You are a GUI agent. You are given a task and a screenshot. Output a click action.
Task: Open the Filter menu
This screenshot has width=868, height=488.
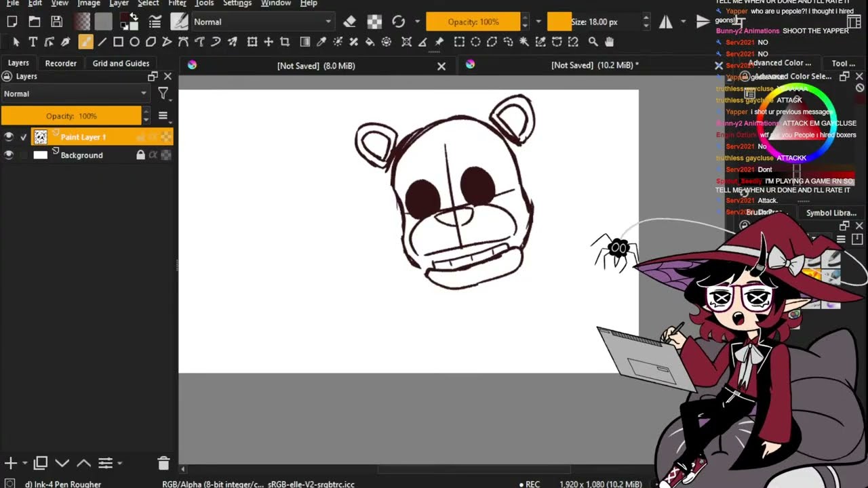(177, 3)
